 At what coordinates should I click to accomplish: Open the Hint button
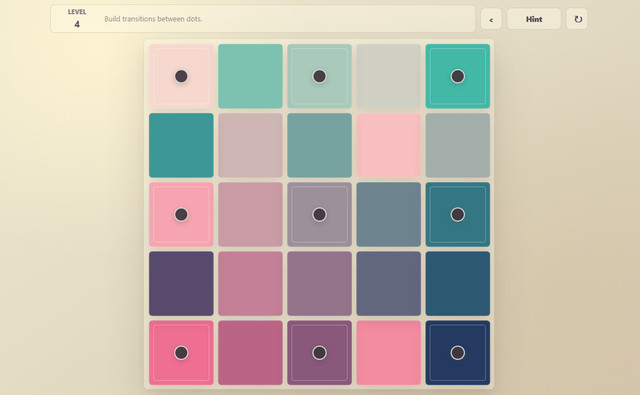pos(534,19)
